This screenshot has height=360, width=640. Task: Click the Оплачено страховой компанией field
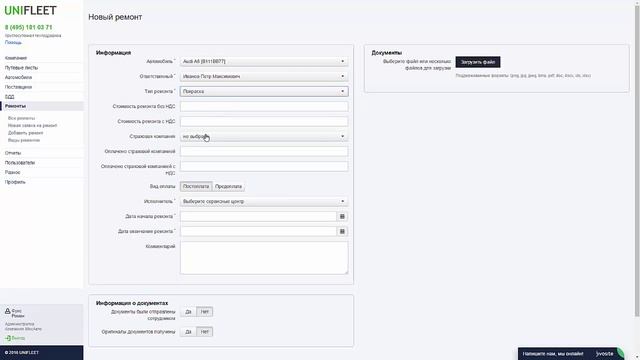264,151
